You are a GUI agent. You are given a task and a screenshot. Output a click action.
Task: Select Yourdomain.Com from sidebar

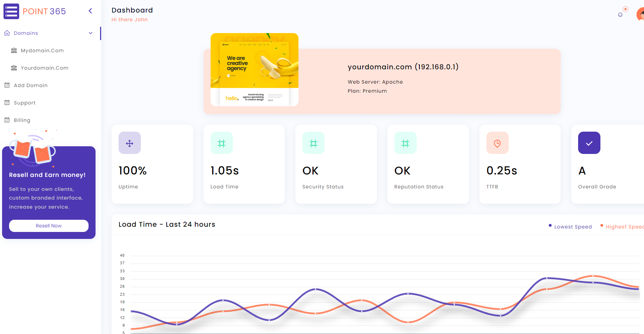(x=44, y=68)
